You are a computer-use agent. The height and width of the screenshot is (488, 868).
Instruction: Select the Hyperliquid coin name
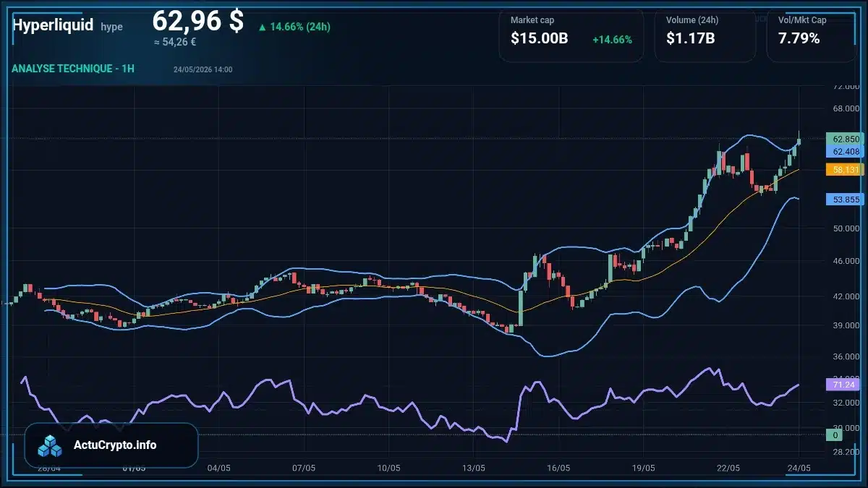tap(53, 25)
